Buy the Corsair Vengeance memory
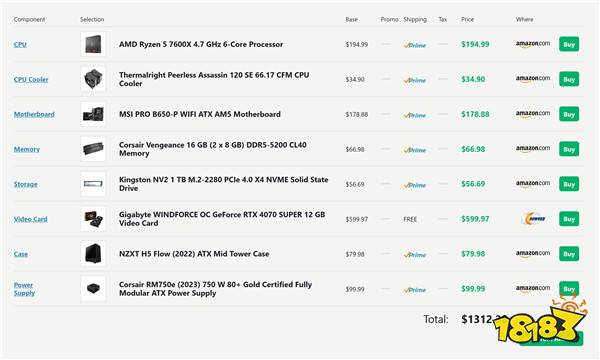600x360 pixels. [569, 149]
